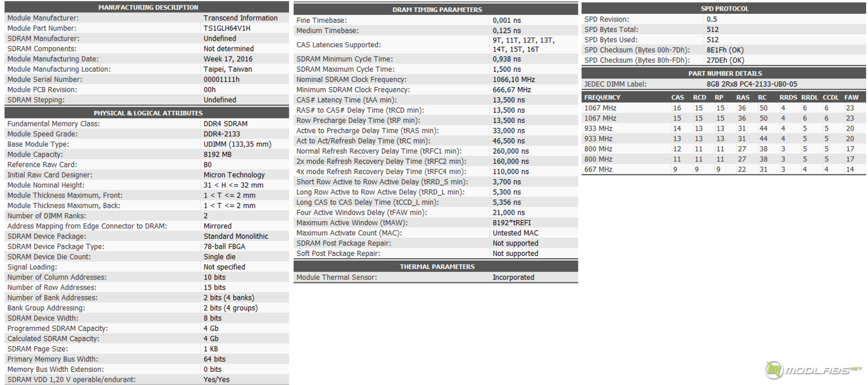
Task: Select the 667 MHz frequency row
Action: click(x=723, y=170)
